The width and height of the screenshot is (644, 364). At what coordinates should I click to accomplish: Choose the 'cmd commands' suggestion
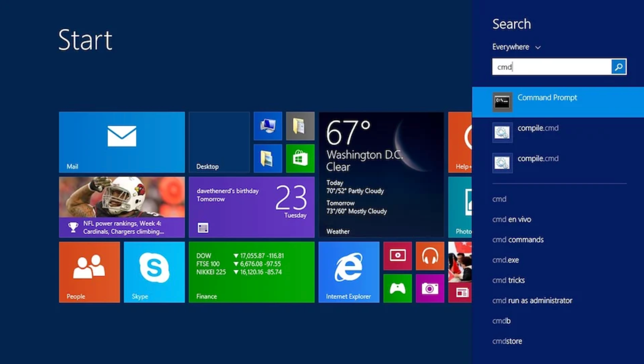coord(518,240)
